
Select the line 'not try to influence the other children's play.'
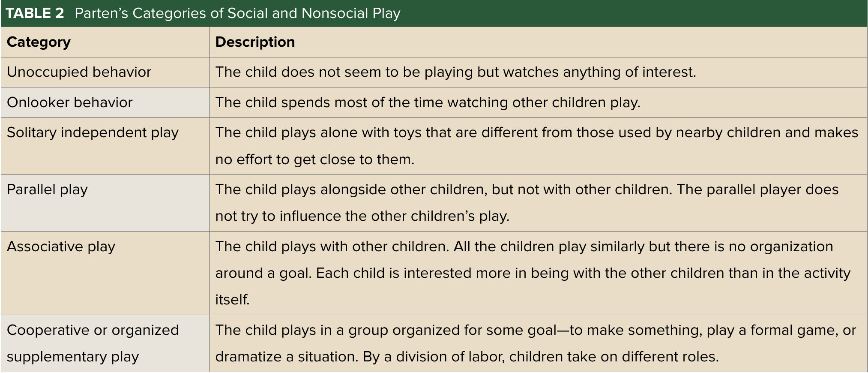click(362, 216)
